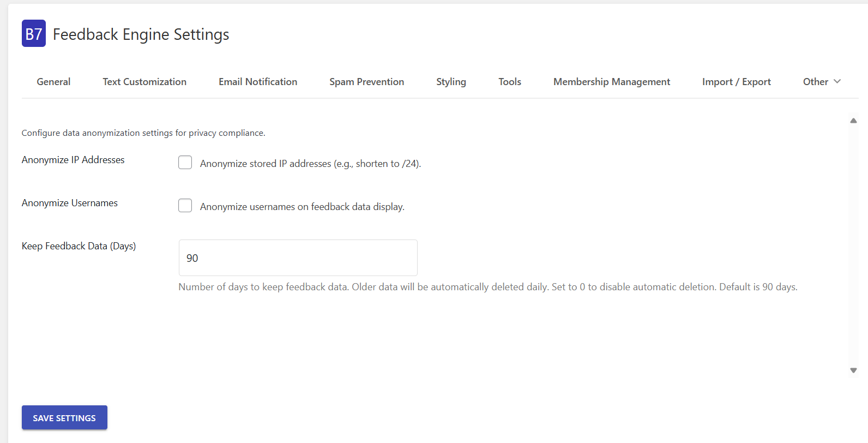Open the Email Notification tab
This screenshot has width=868, height=443.
258,81
